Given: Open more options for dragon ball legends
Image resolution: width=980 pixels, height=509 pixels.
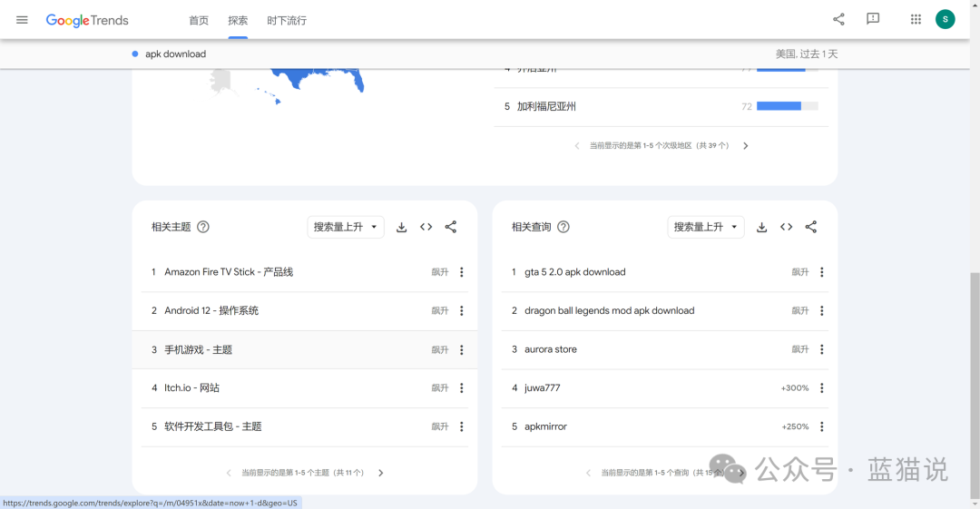Looking at the screenshot, I should (822, 311).
